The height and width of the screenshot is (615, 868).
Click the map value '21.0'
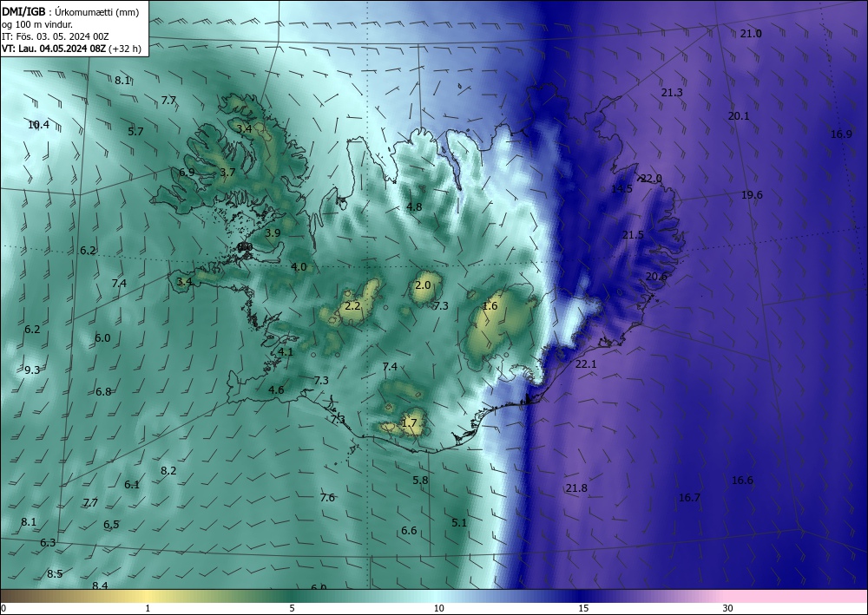tap(751, 34)
